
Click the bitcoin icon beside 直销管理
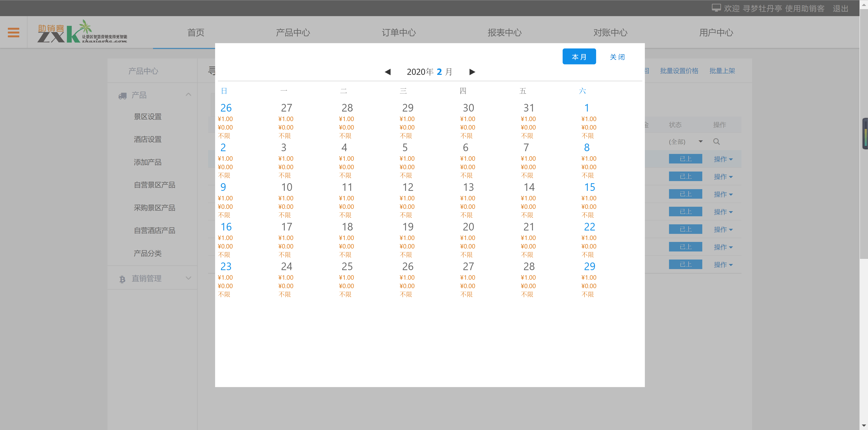122,279
